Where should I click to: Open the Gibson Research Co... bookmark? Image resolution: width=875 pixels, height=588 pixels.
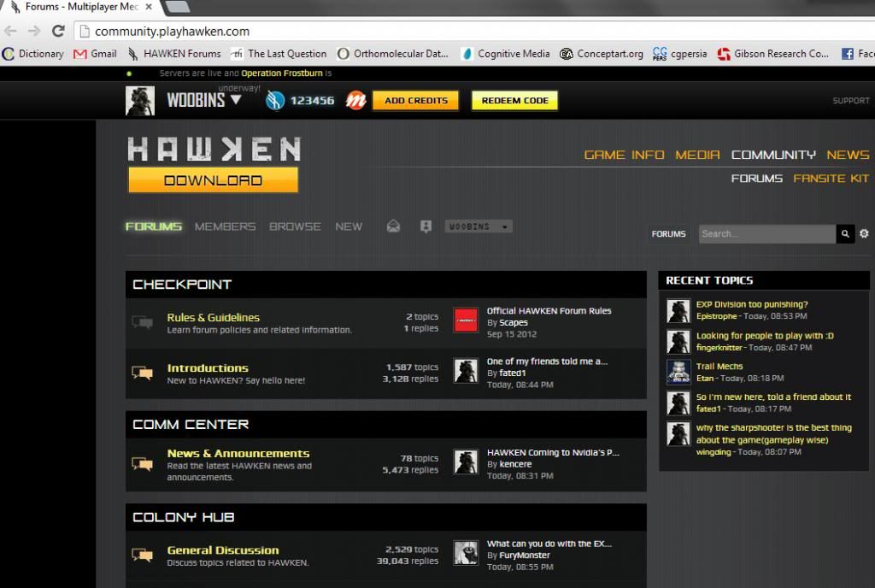point(772,54)
